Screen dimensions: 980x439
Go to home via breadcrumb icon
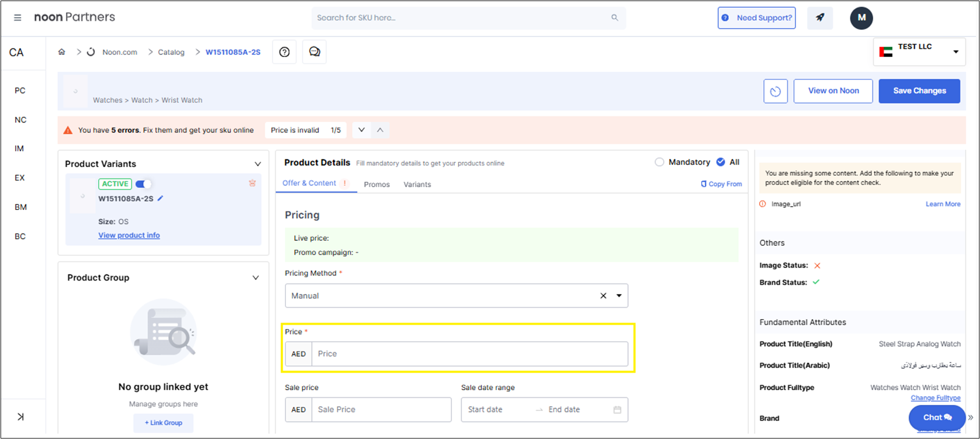pyautogui.click(x=62, y=52)
